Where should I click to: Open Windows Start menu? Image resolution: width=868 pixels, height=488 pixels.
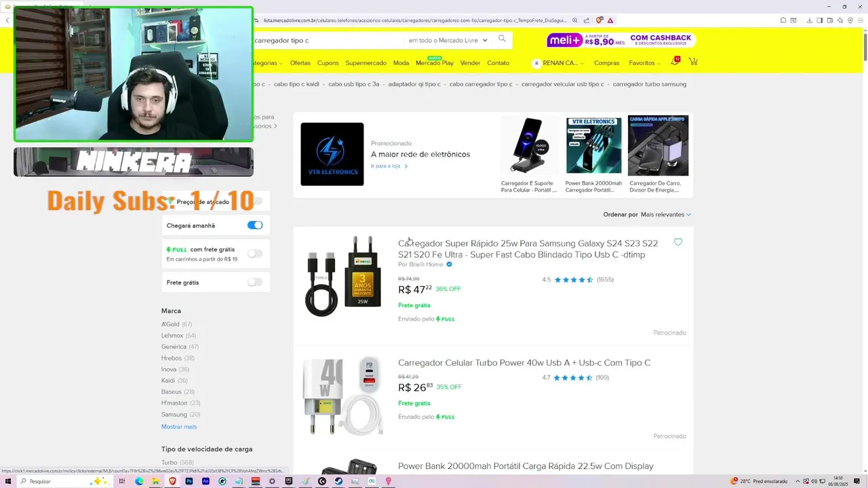pos(8,481)
